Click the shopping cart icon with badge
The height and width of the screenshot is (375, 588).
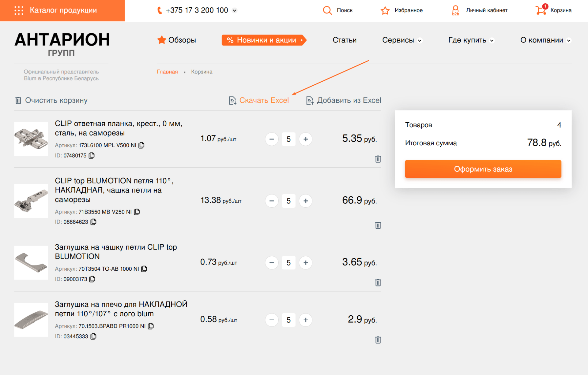(x=541, y=10)
